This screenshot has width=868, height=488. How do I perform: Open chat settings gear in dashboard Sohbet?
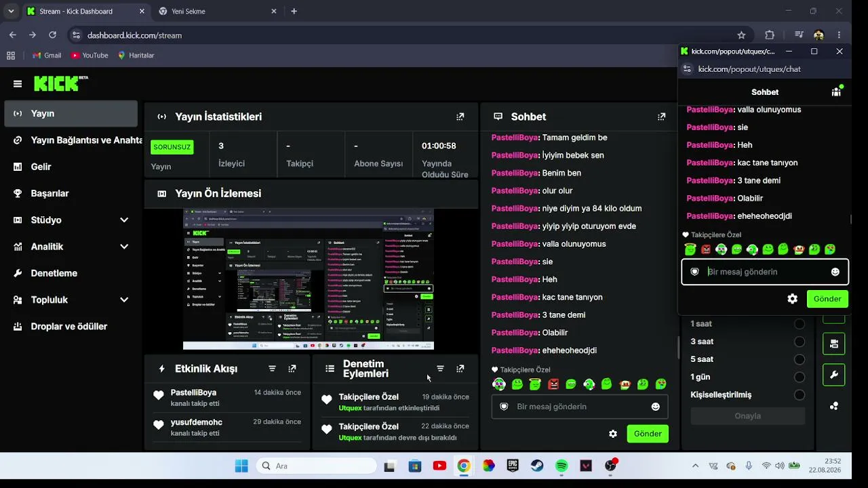pyautogui.click(x=613, y=434)
